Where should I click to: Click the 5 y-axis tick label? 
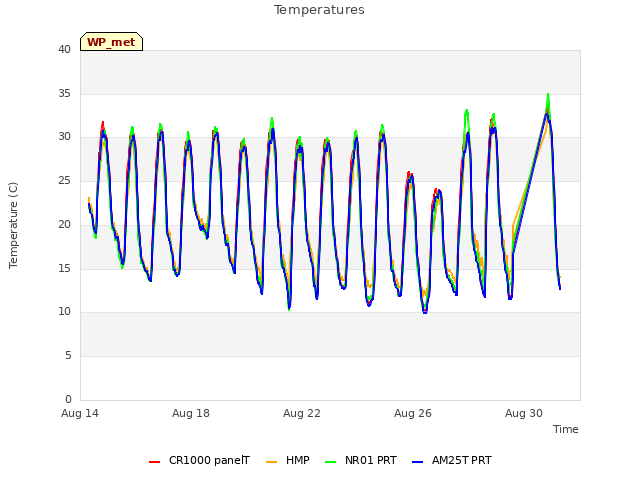[68, 356]
